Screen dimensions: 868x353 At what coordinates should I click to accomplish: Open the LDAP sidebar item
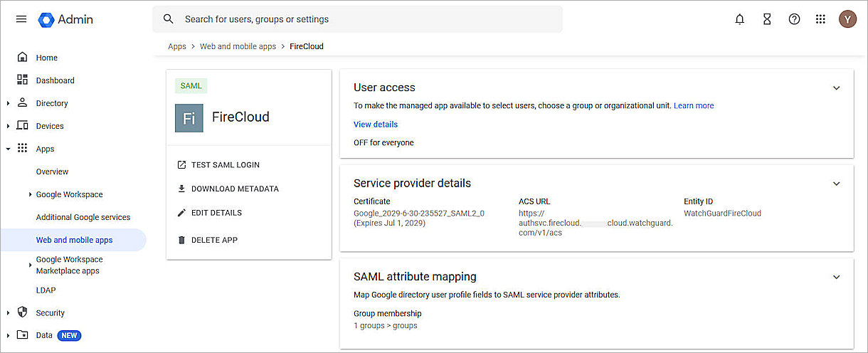(46, 290)
